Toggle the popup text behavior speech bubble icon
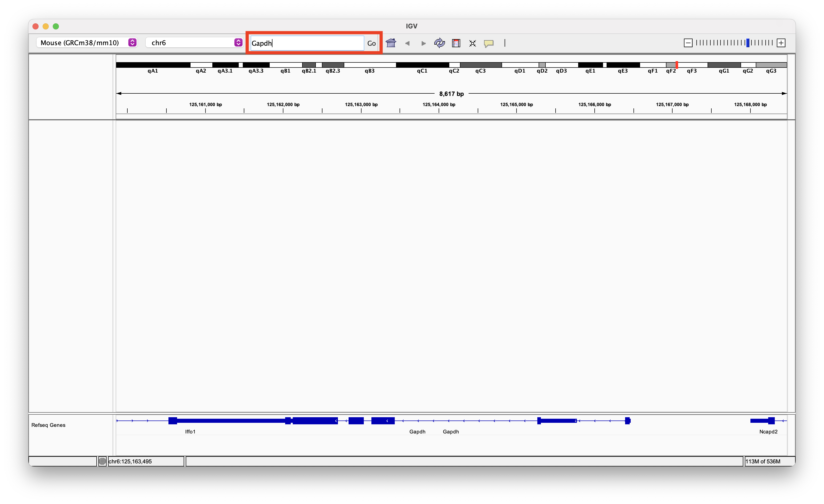This screenshot has width=824, height=504. 489,43
